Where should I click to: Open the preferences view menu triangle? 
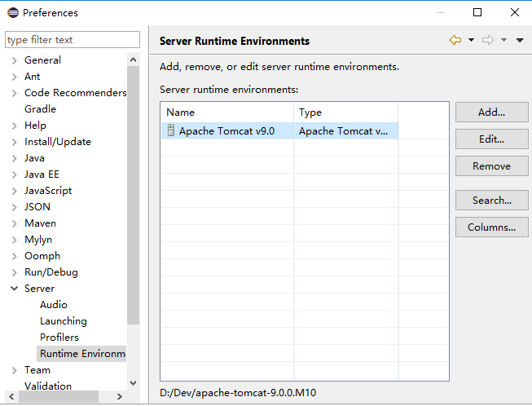pyautogui.click(x=520, y=40)
